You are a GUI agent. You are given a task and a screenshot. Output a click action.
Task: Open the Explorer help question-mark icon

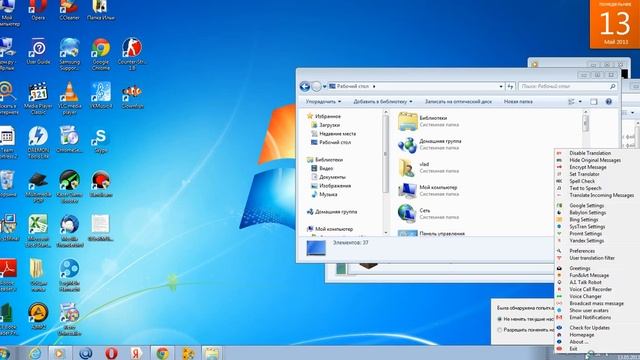(x=609, y=102)
